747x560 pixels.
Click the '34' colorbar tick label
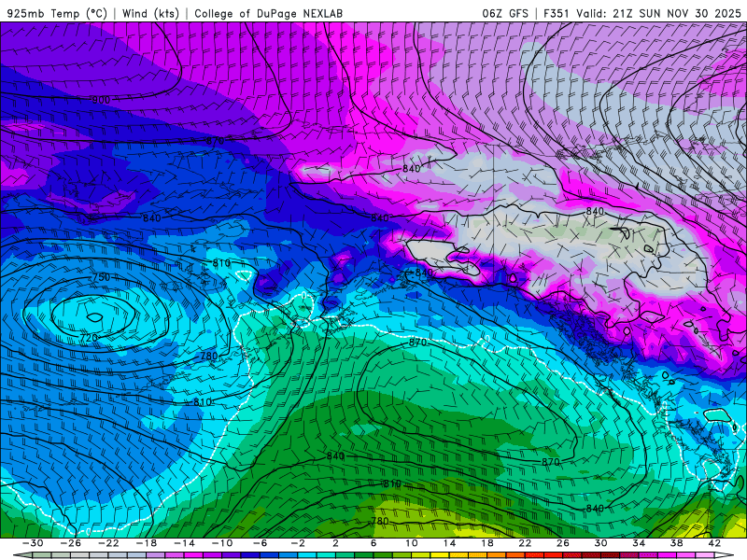(639, 543)
